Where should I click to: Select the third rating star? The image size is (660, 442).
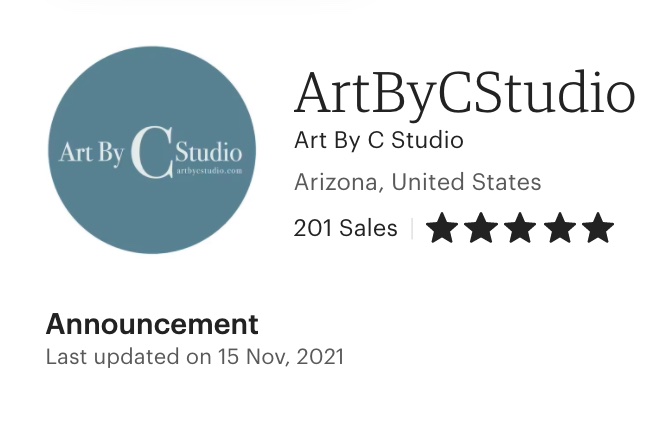pyautogui.click(x=520, y=228)
